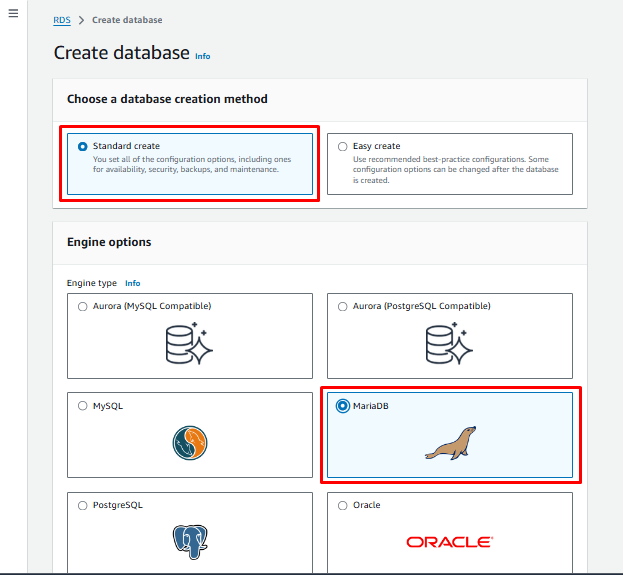Choose the MySQL engine radio button
This screenshot has width=623, height=575.
pyautogui.click(x=83, y=406)
